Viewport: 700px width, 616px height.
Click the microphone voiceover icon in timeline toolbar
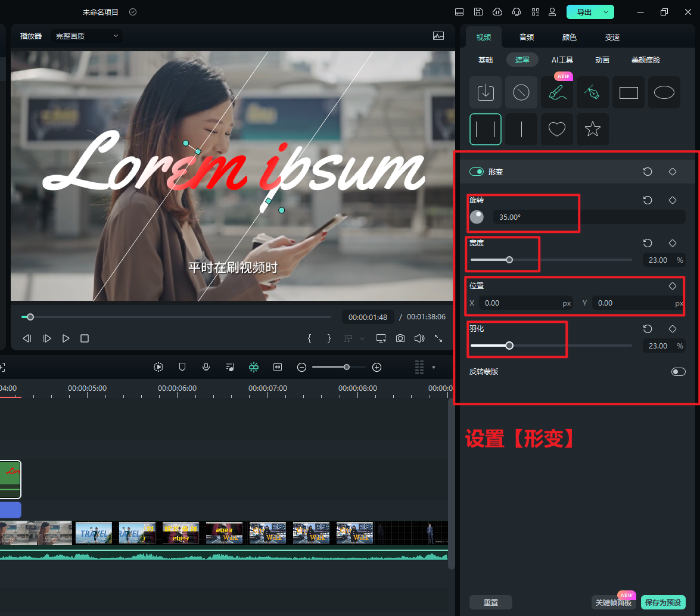[206, 367]
